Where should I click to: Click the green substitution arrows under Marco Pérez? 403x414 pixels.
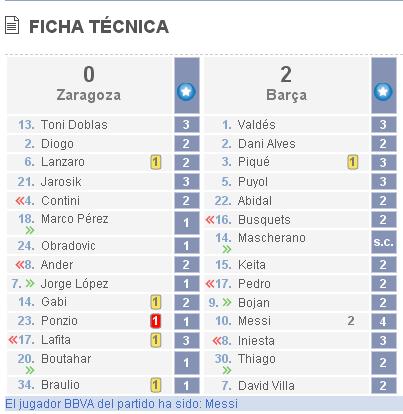[x=30, y=230]
